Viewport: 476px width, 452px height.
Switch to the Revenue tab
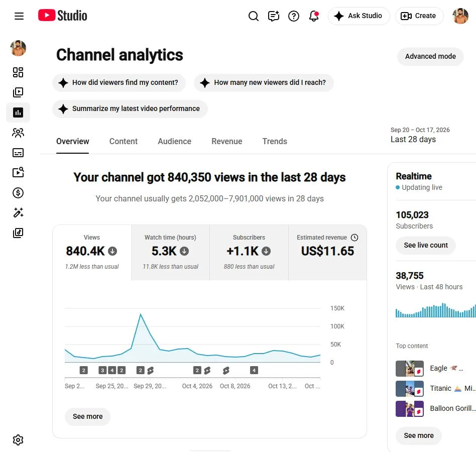[x=227, y=142]
